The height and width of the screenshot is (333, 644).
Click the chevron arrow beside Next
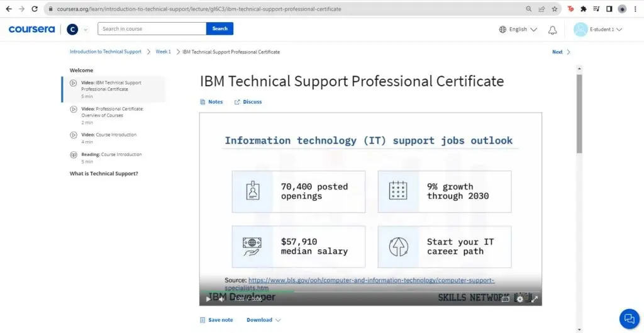(569, 52)
